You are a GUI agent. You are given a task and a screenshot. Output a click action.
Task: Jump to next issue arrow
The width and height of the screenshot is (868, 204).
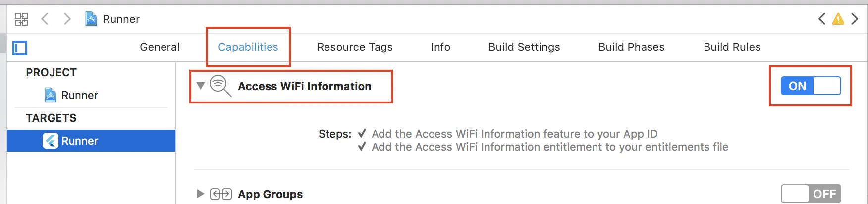(855, 19)
